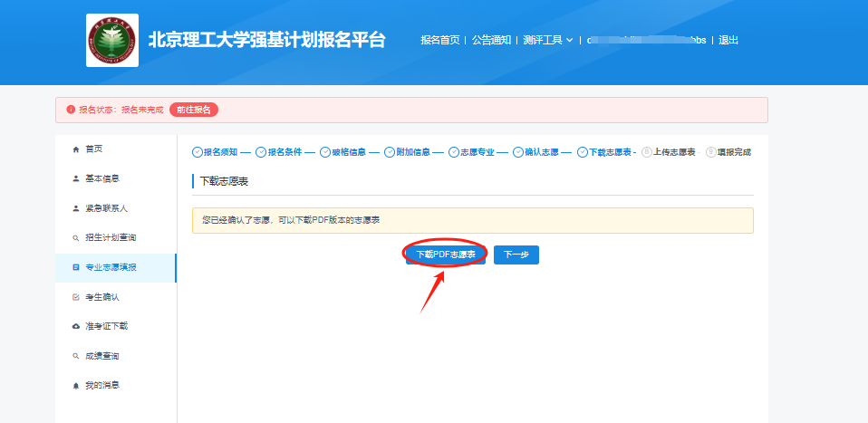
Task: Click the platform title 北京理工大学强基计划报名平台
Action: point(266,40)
